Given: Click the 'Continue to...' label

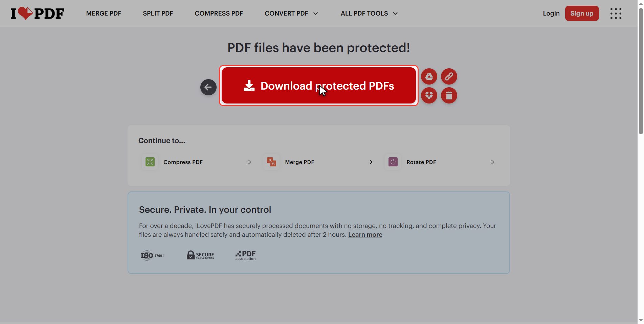Looking at the screenshot, I should [x=162, y=141].
